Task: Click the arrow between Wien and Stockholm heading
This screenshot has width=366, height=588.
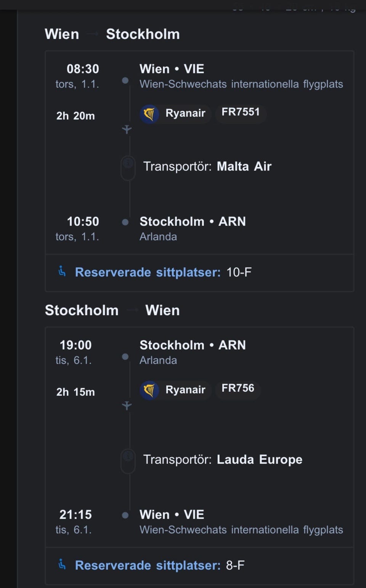Action: click(x=93, y=34)
